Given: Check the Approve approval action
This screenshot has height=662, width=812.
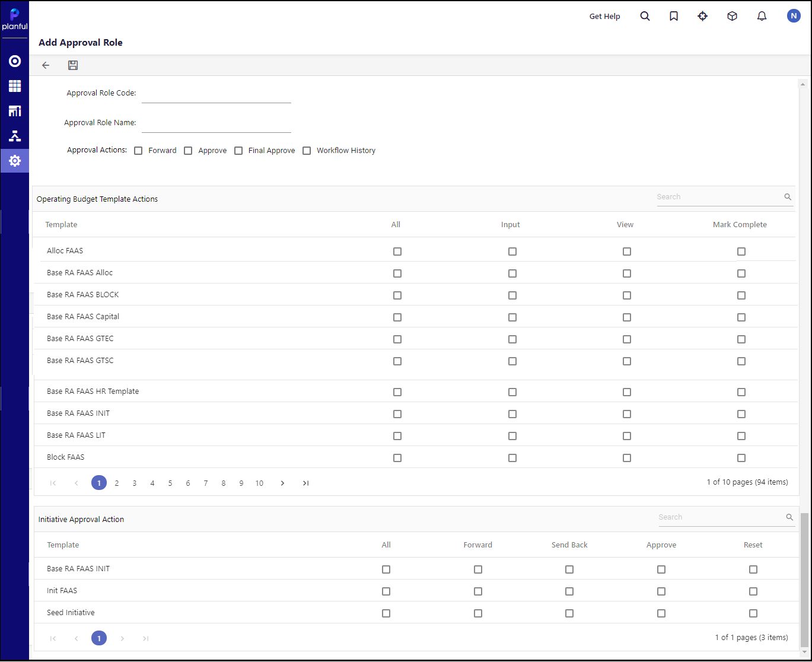Looking at the screenshot, I should click(188, 151).
